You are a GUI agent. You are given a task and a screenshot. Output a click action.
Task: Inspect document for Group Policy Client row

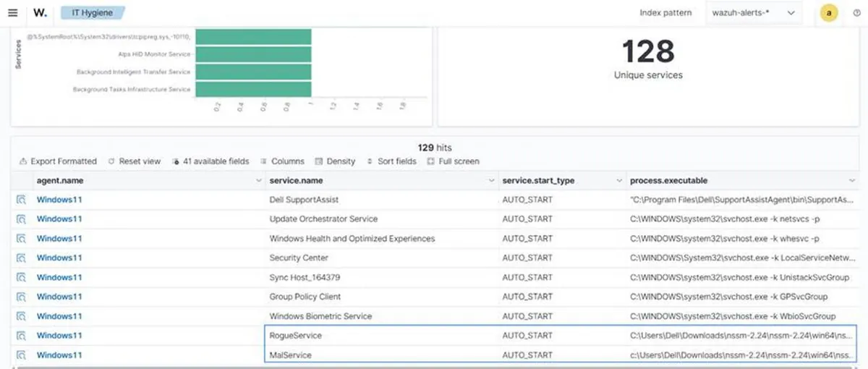click(21, 297)
